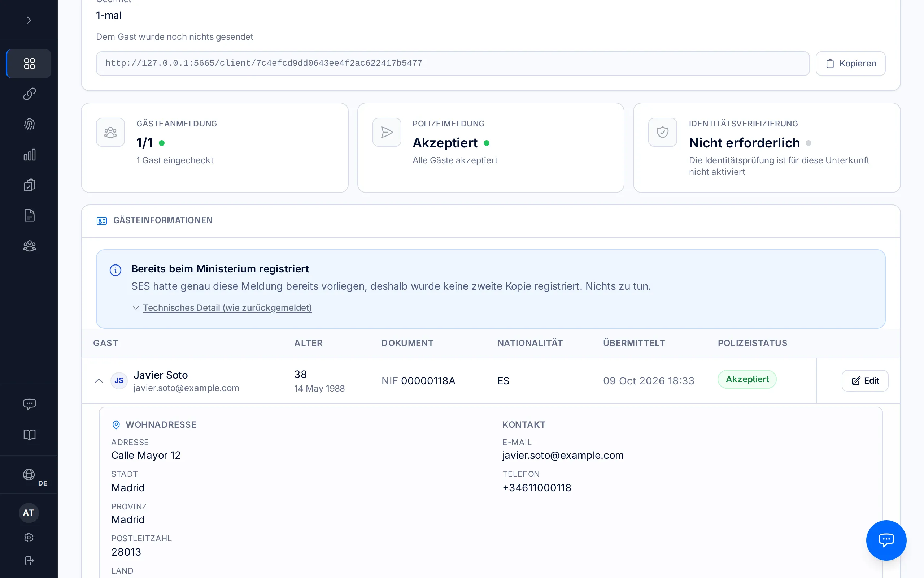The image size is (924, 578).
Task: Open settings gear icon in sidebar
Action: tap(29, 538)
